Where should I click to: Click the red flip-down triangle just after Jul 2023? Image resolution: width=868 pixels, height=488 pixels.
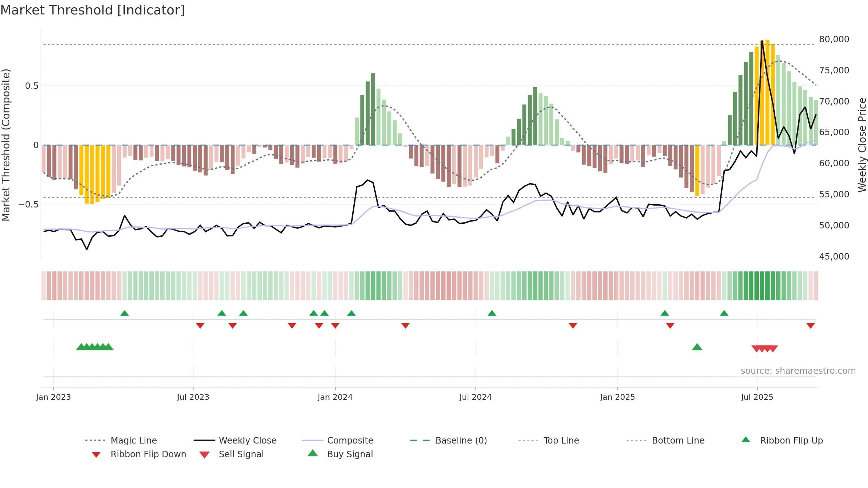pos(200,326)
